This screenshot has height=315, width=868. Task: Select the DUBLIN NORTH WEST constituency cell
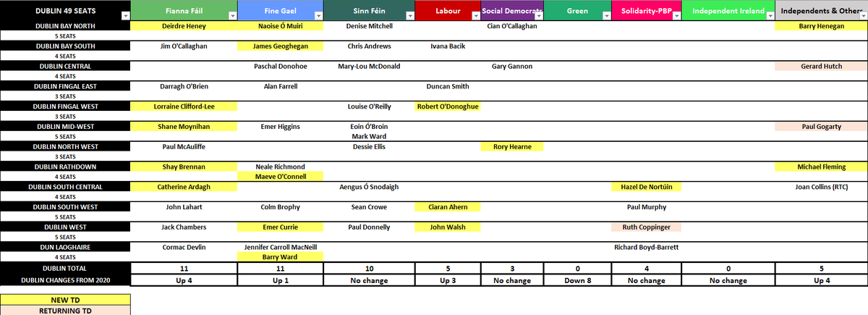65,146
